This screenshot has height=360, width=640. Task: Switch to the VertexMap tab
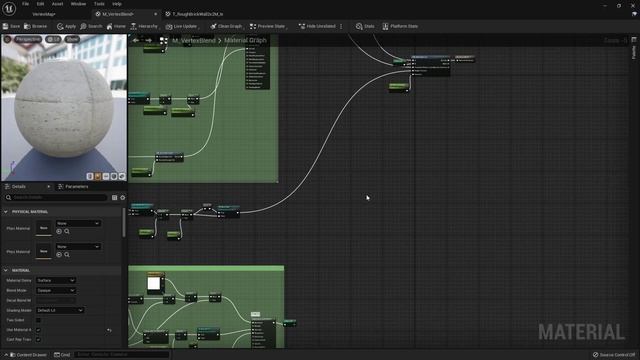point(44,14)
